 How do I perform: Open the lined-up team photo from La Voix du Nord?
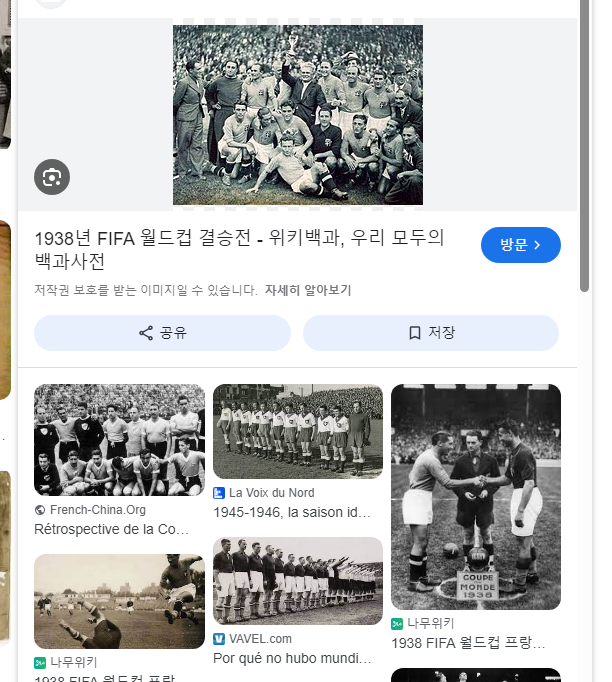tap(298, 431)
